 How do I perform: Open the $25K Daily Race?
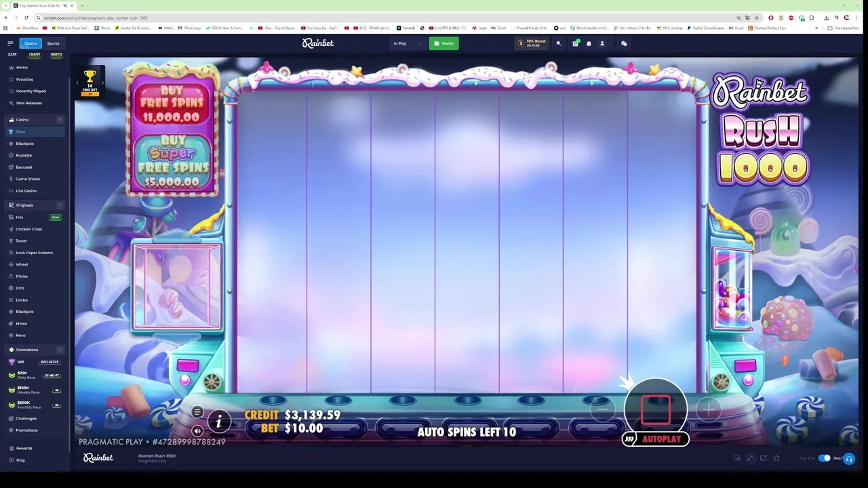point(35,375)
